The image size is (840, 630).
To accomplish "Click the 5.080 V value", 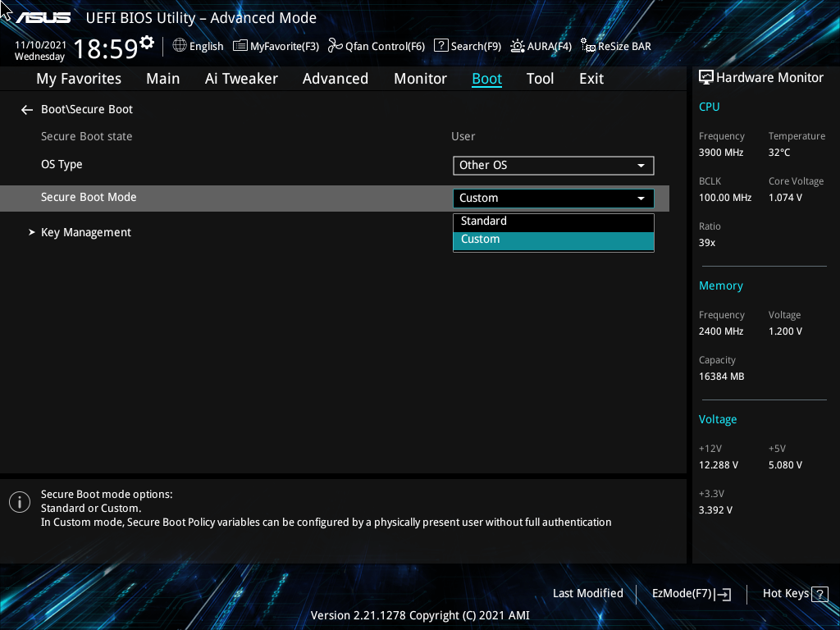I will click(785, 465).
